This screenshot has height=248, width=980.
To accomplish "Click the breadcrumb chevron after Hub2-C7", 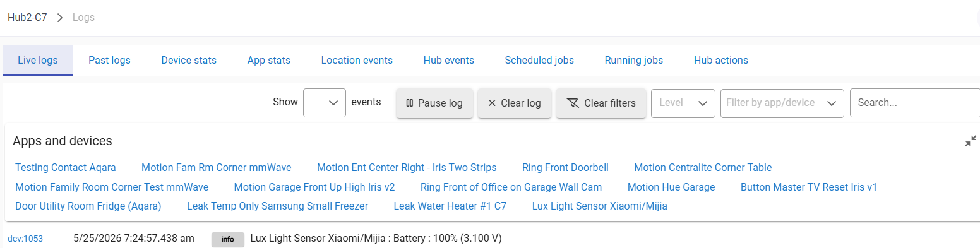I will 60,18.
